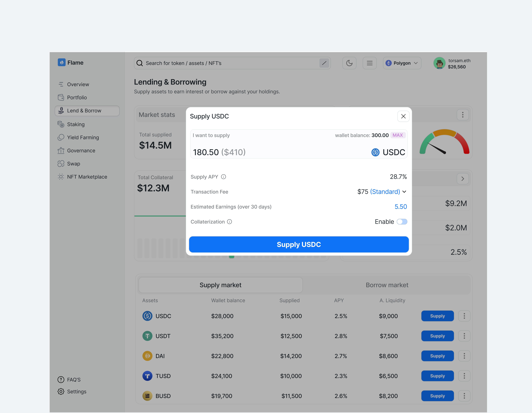Open three-dot menu in BUSD row
The image size is (532, 413).
pyautogui.click(x=464, y=396)
